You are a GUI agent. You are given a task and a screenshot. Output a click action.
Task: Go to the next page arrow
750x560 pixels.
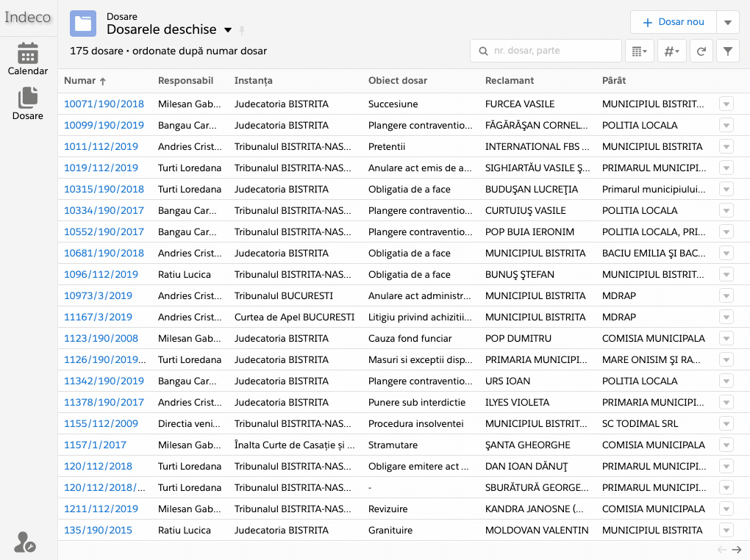click(736, 550)
